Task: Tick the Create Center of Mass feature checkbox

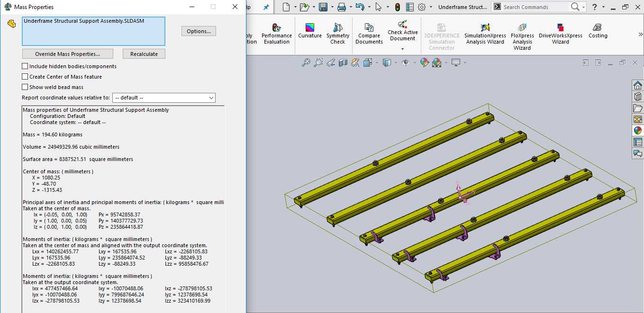Action: coord(25,77)
